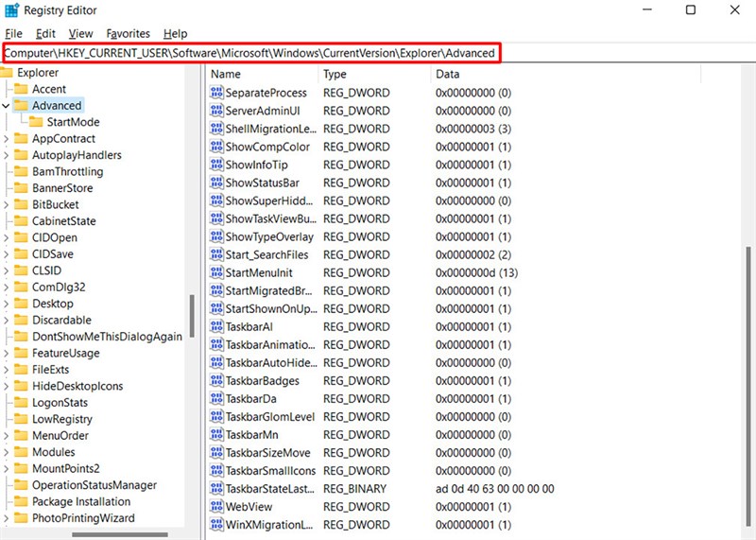Click the Start_SearchFiles value icon

coord(216,254)
